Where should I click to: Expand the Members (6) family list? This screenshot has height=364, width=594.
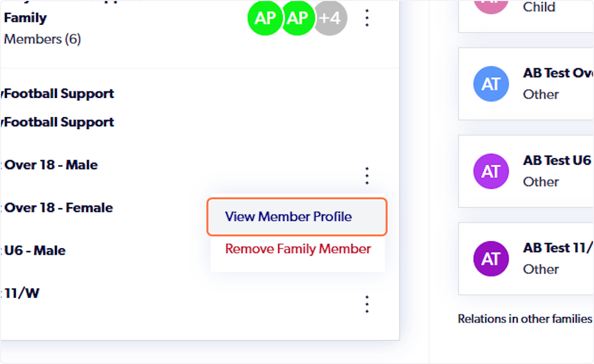(x=42, y=39)
